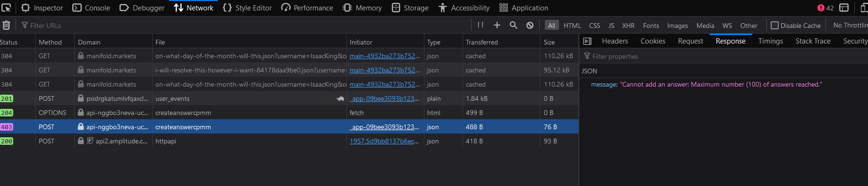Click the plus icon in network toolbar
Viewport: 868px width, 186px height.
click(497, 25)
